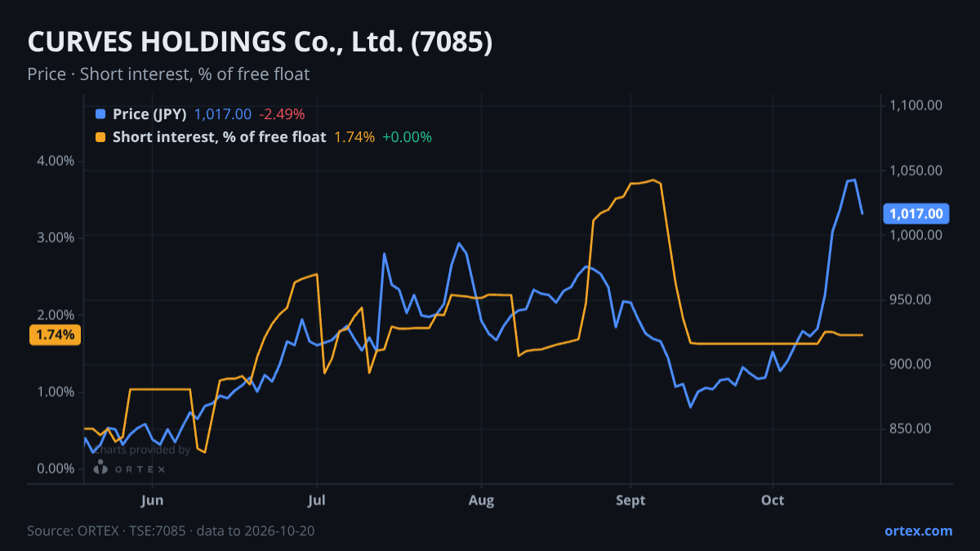Click the blue Price (JPY) legend swatch
Screen dimensions: 980x551
coord(100,114)
